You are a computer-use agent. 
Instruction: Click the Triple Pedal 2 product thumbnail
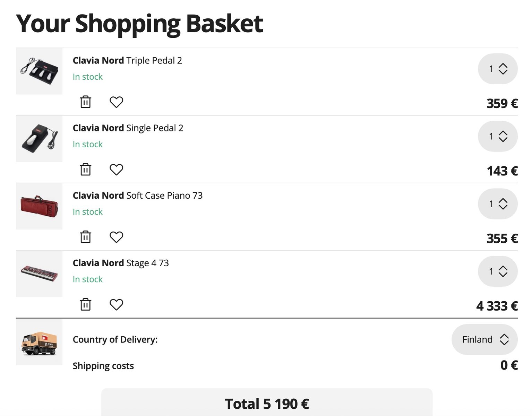(x=39, y=71)
